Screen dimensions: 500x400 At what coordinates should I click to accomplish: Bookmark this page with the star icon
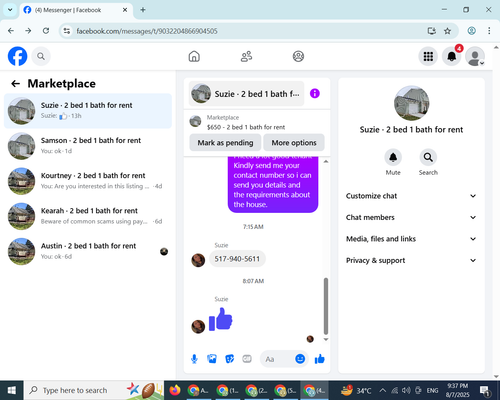447,31
